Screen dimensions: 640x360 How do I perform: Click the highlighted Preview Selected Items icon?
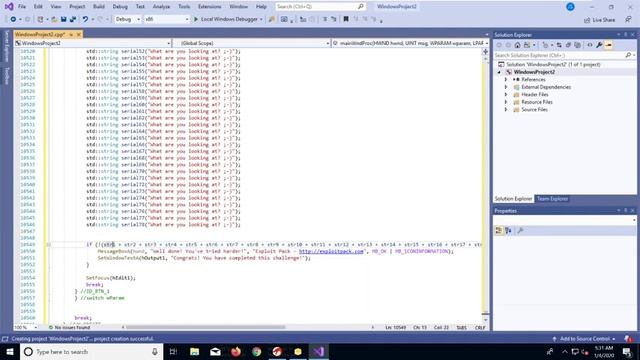click(x=609, y=45)
